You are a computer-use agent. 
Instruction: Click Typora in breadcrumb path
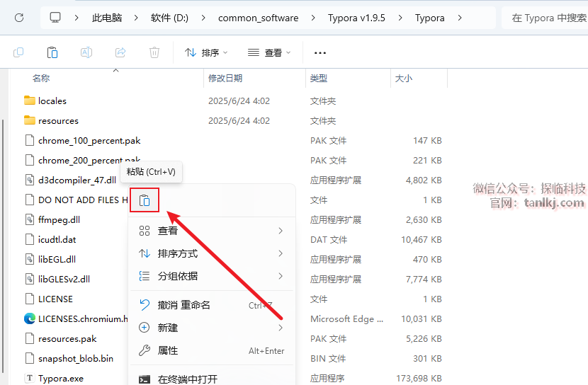click(430, 18)
